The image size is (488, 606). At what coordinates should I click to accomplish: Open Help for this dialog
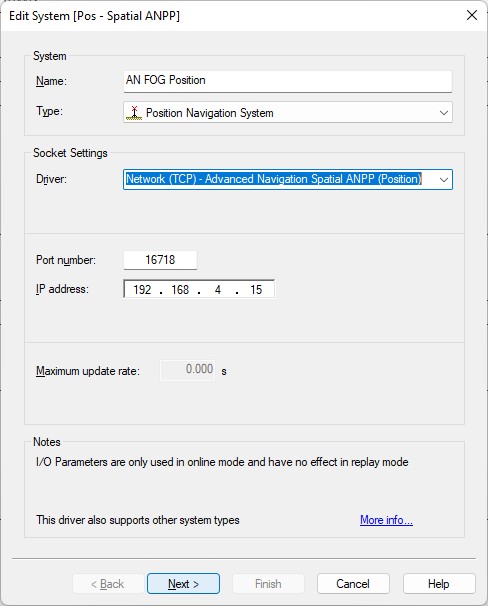pyautogui.click(x=439, y=584)
